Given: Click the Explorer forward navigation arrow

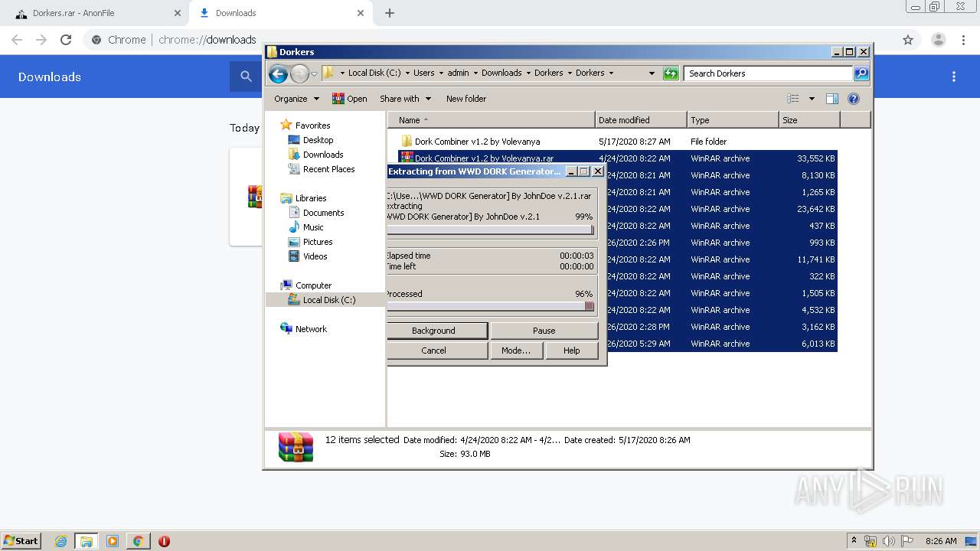Looking at the screenshot, I should (299, 73).
